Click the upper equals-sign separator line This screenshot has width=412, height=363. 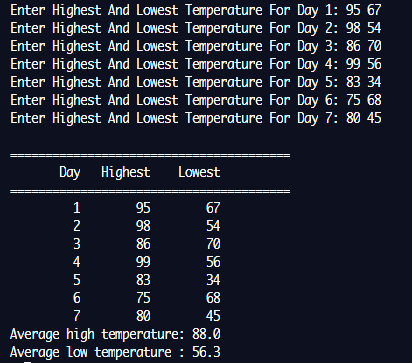tap(150, 155)
